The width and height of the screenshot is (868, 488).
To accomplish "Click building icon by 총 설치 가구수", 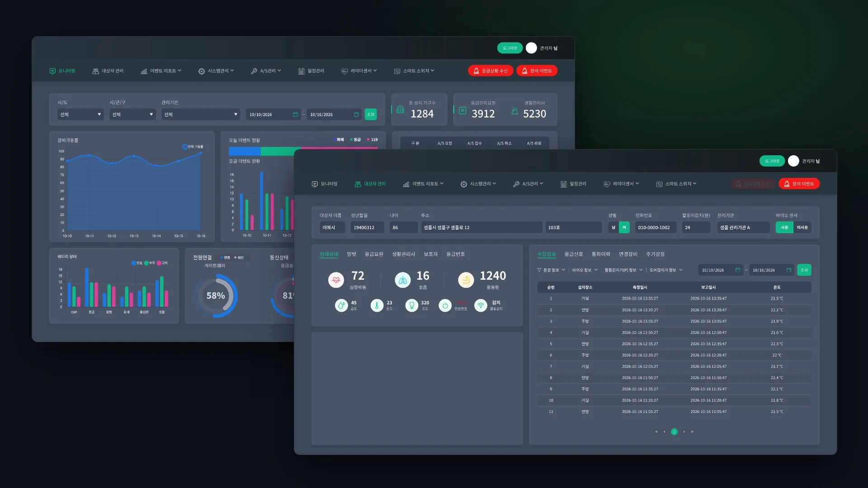I will pos(400,109).
